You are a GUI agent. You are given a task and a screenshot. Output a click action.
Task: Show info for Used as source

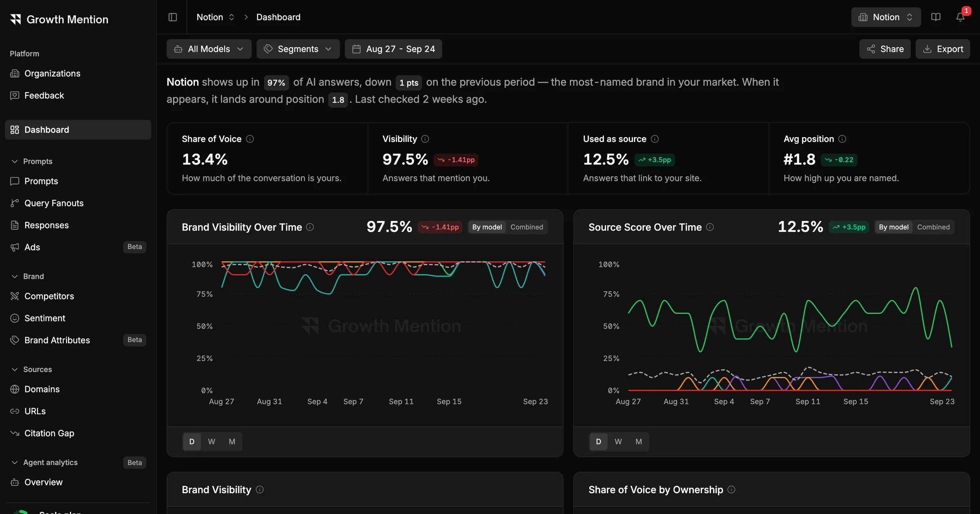(x=655, y=139)
